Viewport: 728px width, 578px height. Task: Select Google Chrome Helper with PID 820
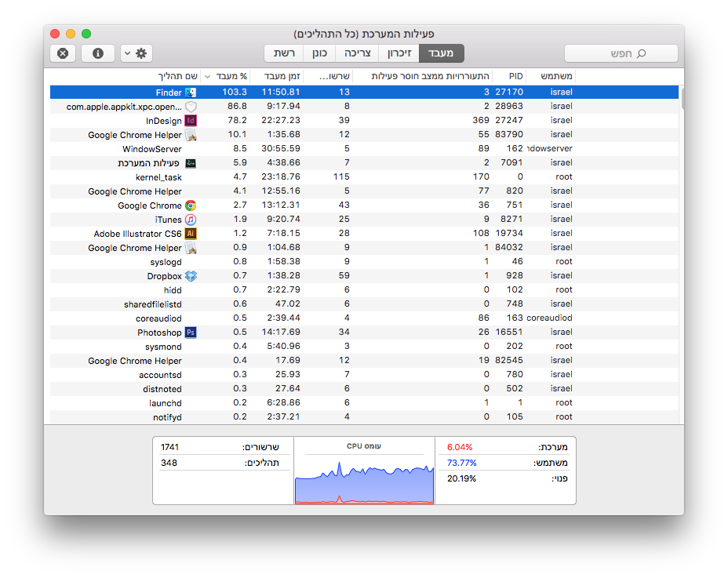point(364,191)
